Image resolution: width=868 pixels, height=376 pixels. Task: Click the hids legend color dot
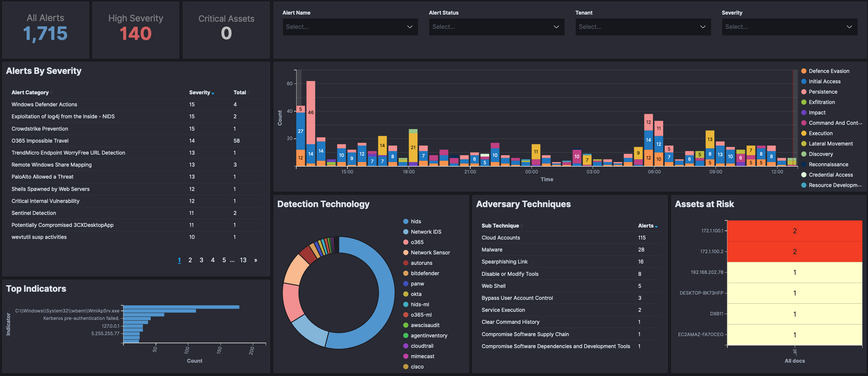[406, 221]
